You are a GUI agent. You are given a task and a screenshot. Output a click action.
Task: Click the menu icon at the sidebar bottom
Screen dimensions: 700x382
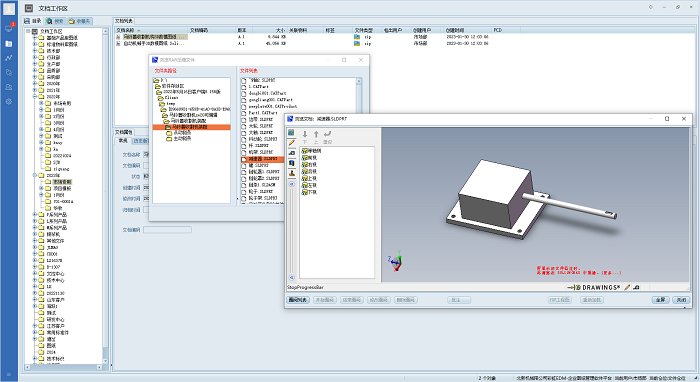click(9, 374)
